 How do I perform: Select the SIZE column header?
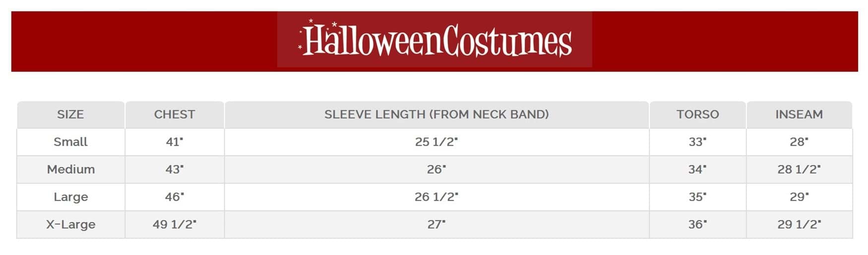[x=70, y=114]
